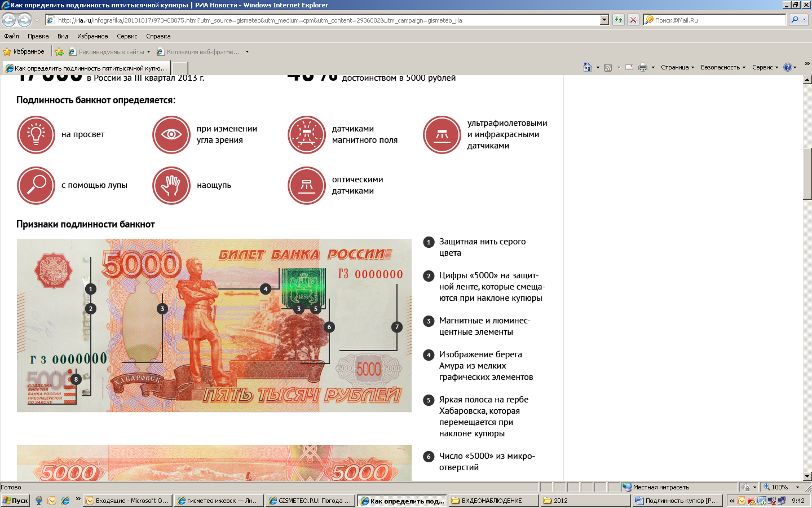Screen dimensions: 812x508
Task: Open the Home page icon in command bar
Action: [x=587, y=67]
